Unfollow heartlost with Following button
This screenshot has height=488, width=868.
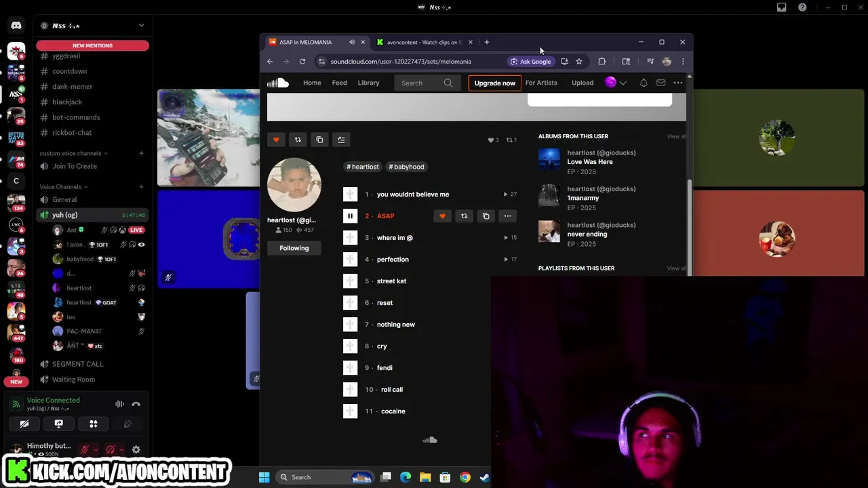tap(294, 248)
